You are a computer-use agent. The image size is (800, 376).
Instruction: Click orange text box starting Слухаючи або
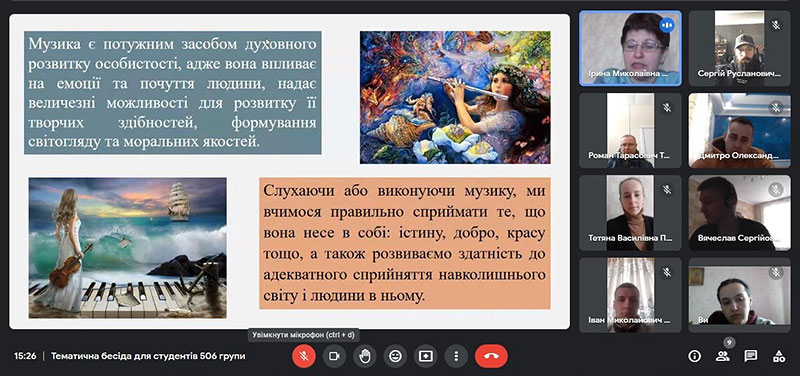405,243
